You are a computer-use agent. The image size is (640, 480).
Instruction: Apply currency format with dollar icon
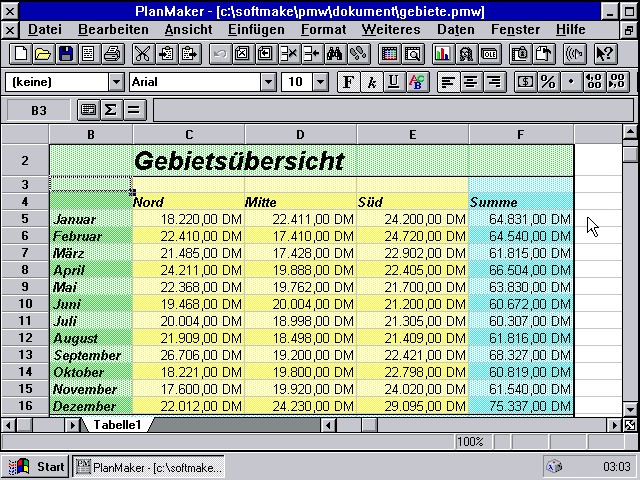525,82
